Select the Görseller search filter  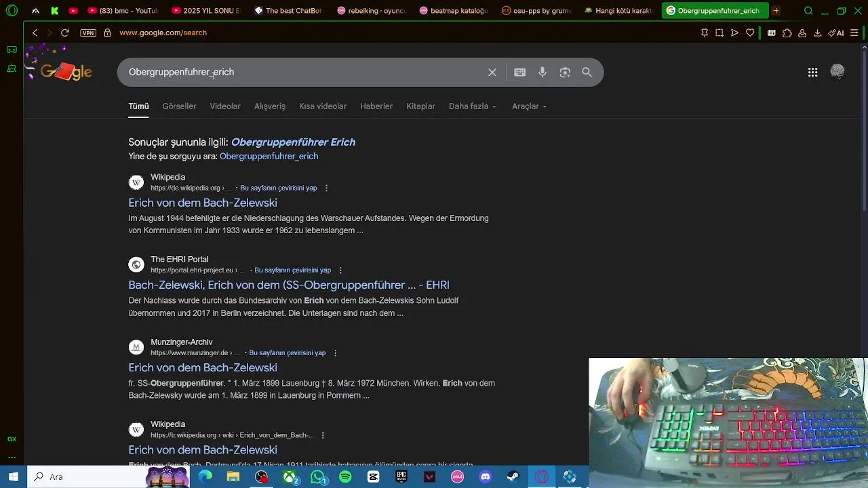click(x=179, y=106)
